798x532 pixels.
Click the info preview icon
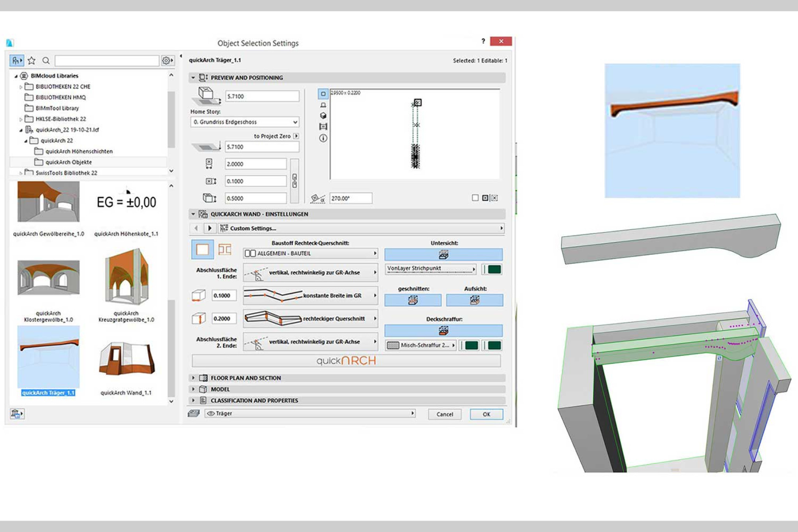tap(323, 138)
